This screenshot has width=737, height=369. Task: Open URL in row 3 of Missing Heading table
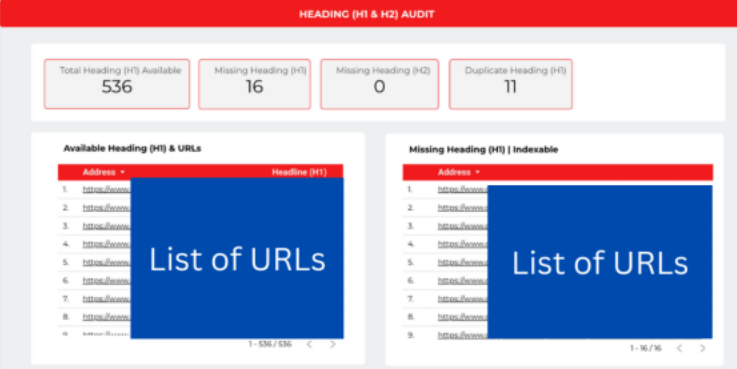click(463, 226)
